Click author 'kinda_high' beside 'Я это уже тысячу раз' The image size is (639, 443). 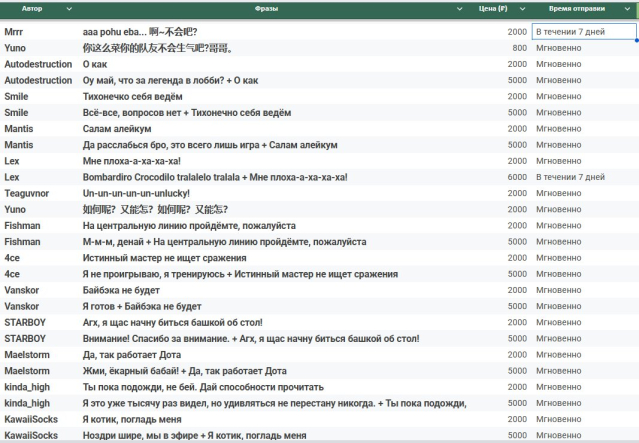27,403
